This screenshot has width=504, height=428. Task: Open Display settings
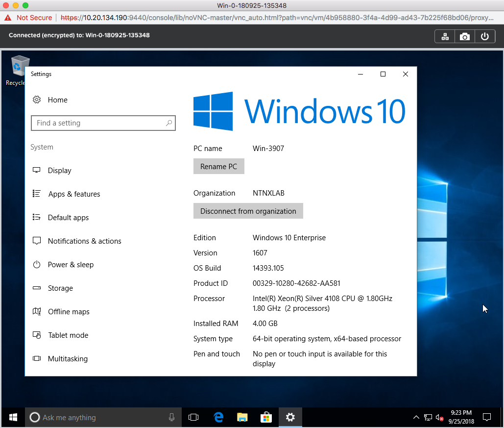tap(59, 170)
